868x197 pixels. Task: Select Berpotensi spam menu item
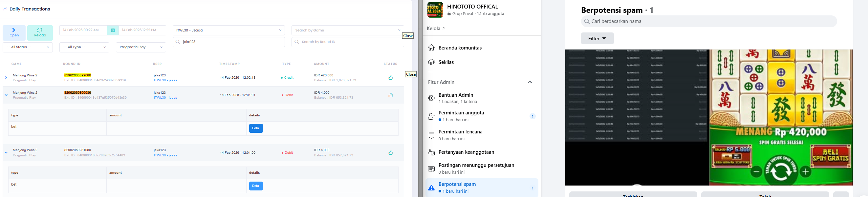(482, 187)
